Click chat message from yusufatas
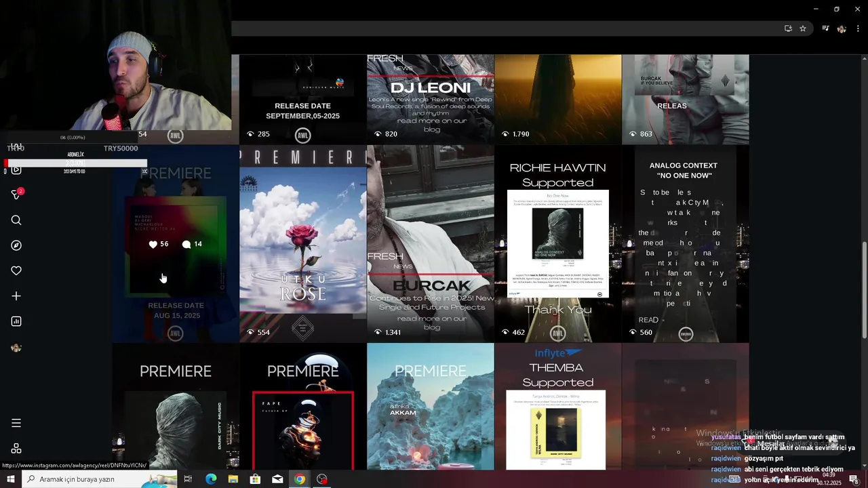Viewport: 868px width, 488px height. pos(778,437)
